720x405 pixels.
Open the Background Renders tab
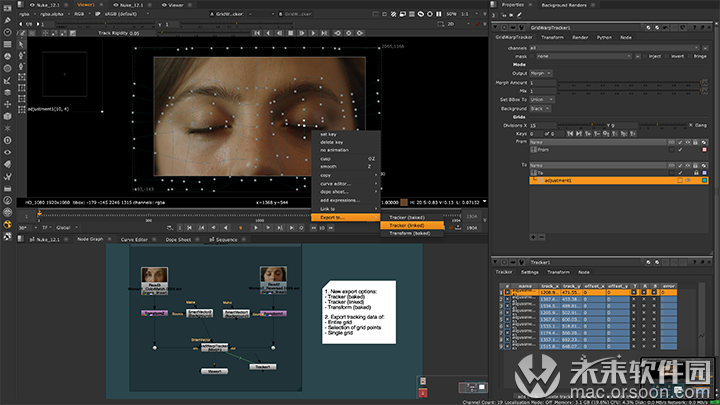[564, 5]
